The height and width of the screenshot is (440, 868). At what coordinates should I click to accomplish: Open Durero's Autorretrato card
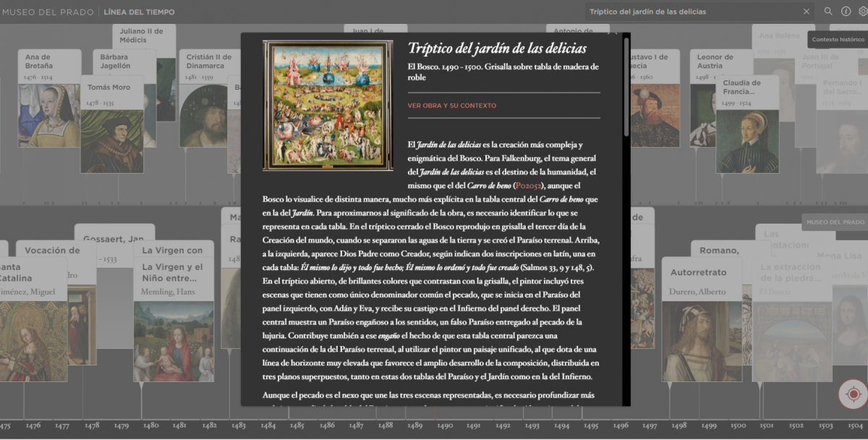(x=702, y=318)
